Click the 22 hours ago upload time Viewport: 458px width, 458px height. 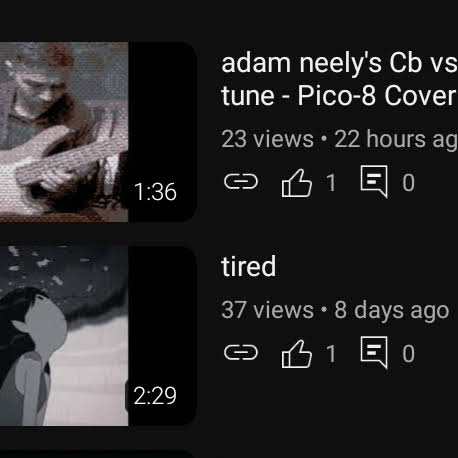396,140
